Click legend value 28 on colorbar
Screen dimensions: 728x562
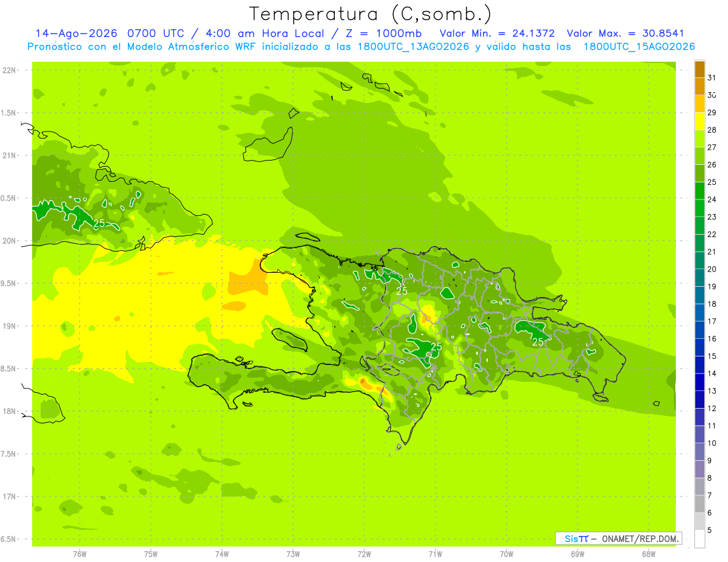[x=712, y=130]
